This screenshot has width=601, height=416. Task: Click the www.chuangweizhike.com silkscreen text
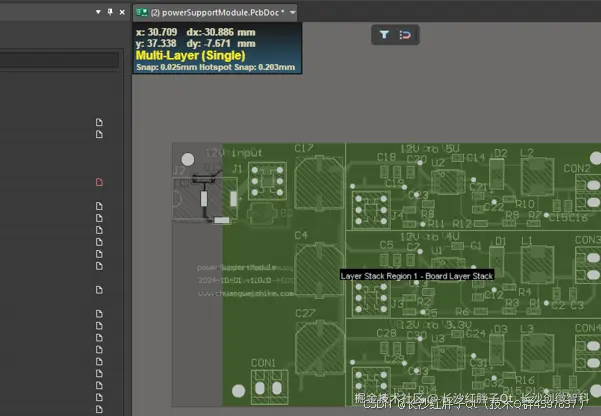(x=246, y=293)
